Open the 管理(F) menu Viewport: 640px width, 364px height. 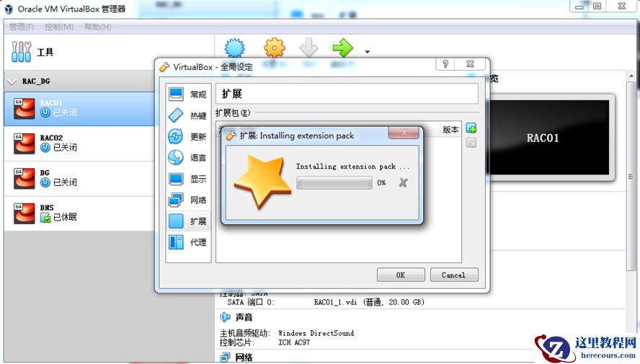click(22, 27)
